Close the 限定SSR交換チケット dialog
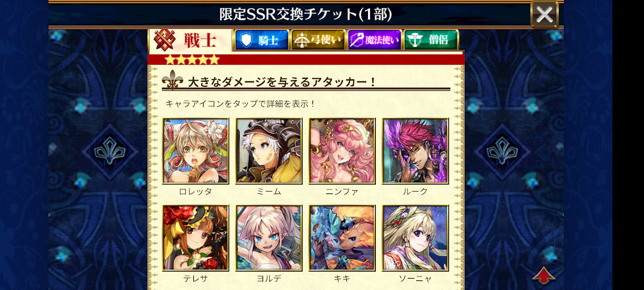Screen dimensions: 644x290 tap(544, 15)
